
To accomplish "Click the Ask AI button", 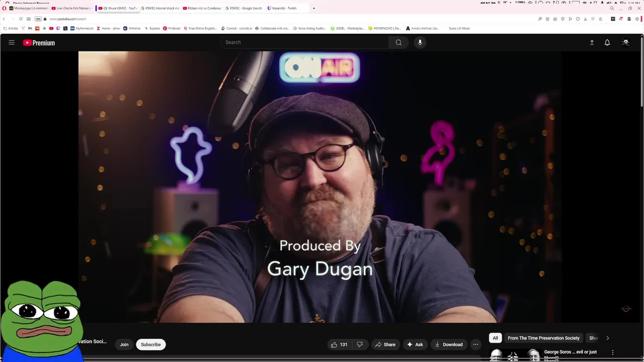I will point(415,344).
